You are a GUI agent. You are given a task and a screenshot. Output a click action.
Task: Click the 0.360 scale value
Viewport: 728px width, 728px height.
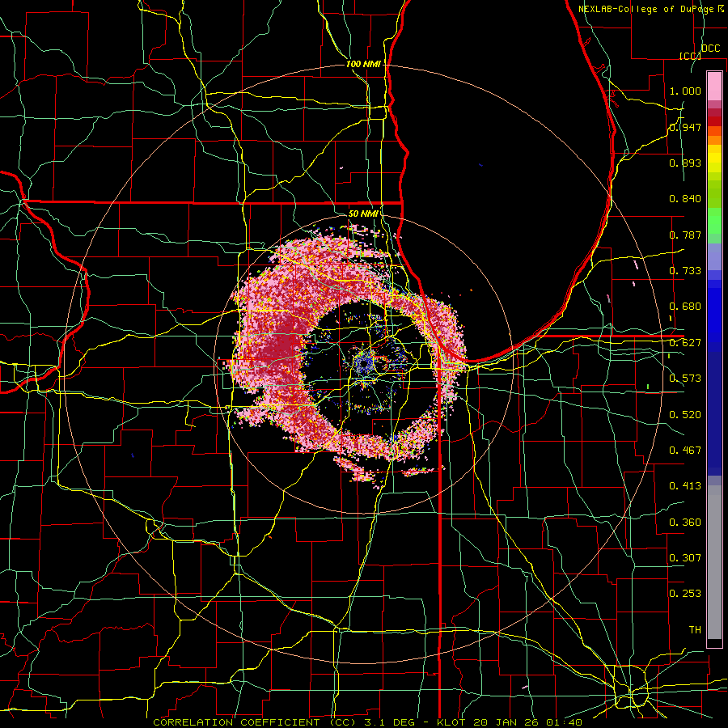tap(685, 523)
